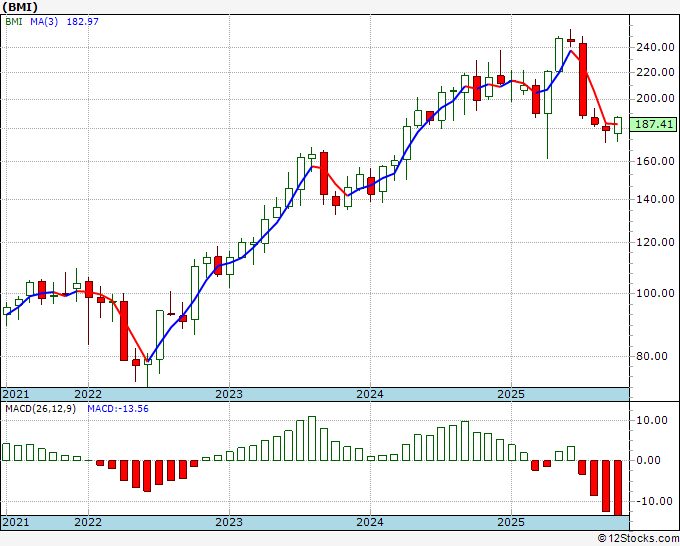Click the 140.00 price axis label
Viewport: 680px width, 546px height.
pos(655,199)
